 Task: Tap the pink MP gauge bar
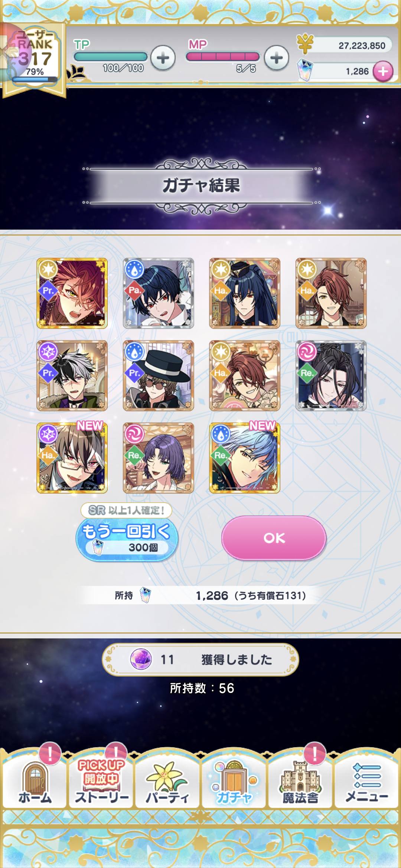[222, 56]
